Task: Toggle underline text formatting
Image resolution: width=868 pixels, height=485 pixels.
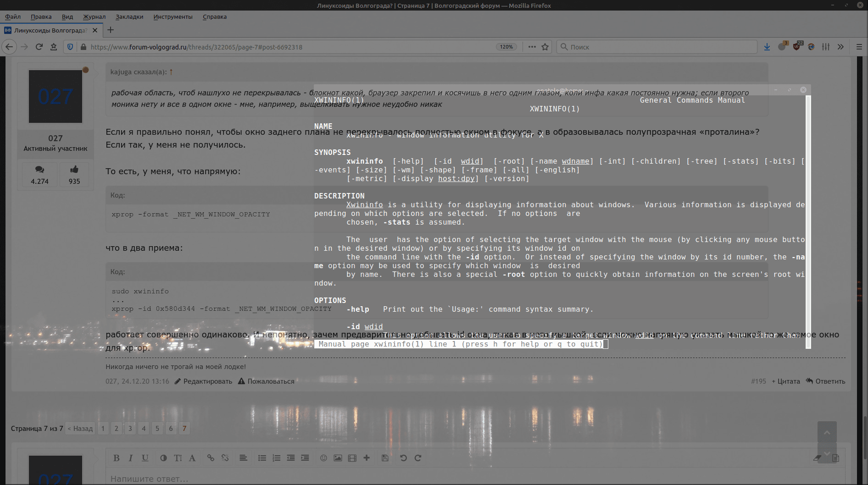Action: point(145,458)
